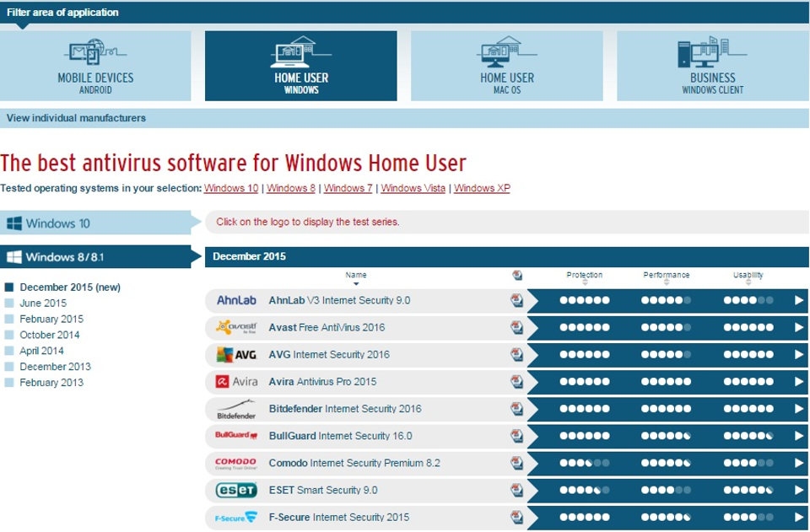This screenshot has height=532, width=810.
Task: Expand Avira row with right arrow
Action: pos(799,382)
